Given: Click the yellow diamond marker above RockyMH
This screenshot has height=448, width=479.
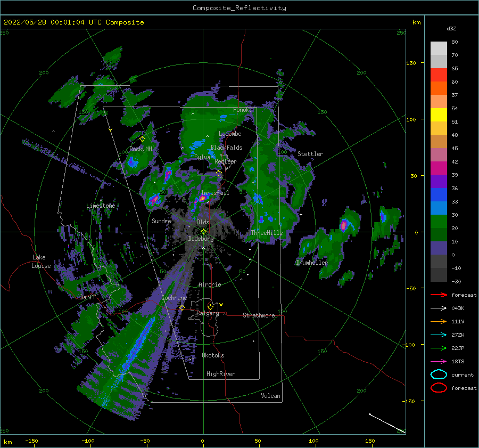Looking at the screenshot, I should click(142, 139).
